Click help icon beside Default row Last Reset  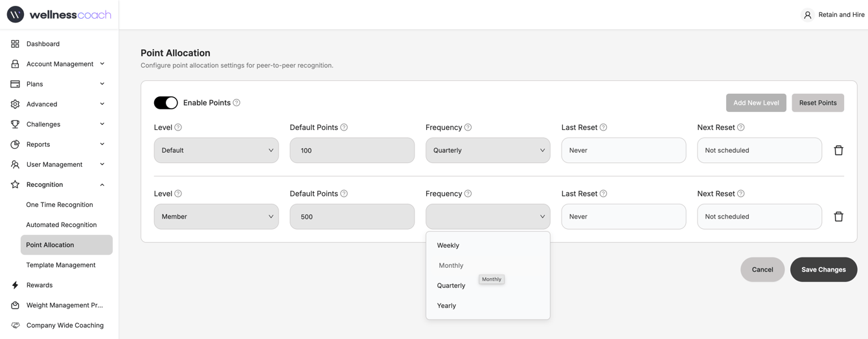coord(603,127)
